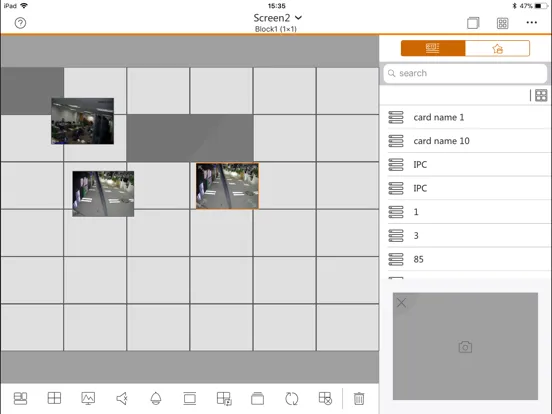Viewport: 552px width, 414px height.
Task: Open the window layers icon in header
Action: 473,23
